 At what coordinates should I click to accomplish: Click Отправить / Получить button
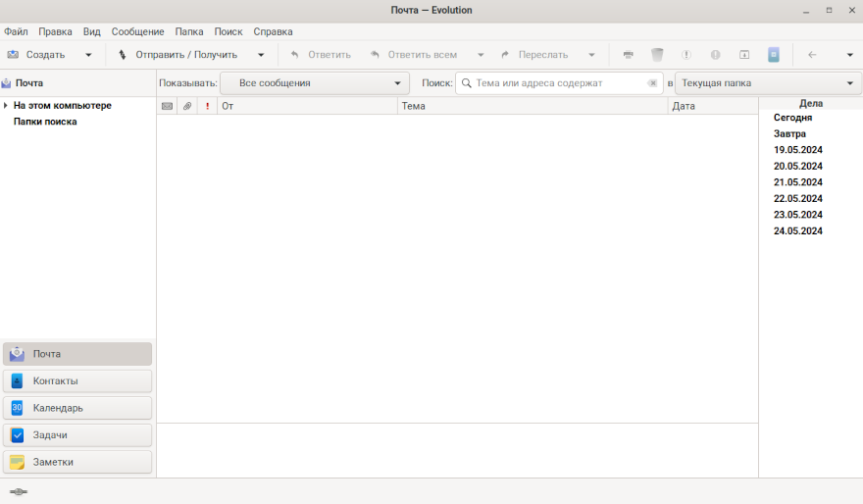point(178,55)
